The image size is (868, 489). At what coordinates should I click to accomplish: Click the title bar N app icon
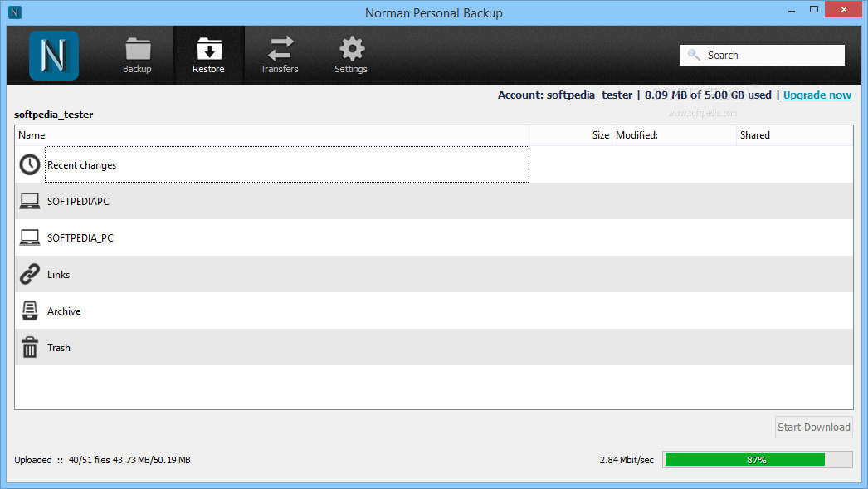(x=15, y=12)
